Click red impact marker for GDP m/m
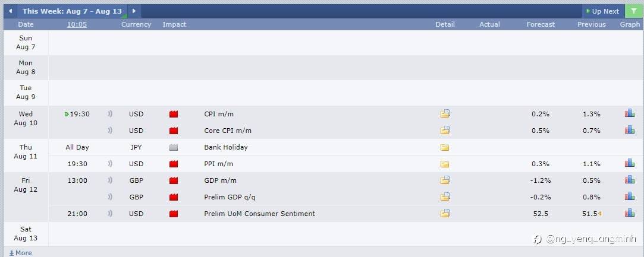 click(x=174, y=180)
